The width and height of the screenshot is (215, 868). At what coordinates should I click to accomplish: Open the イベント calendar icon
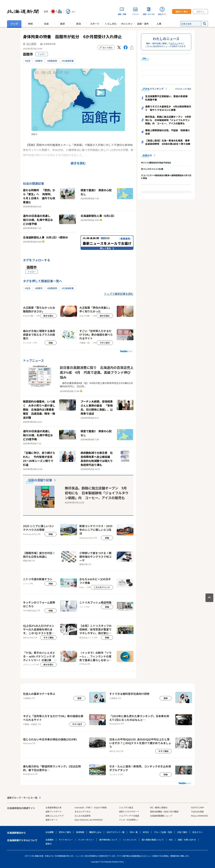135,9
